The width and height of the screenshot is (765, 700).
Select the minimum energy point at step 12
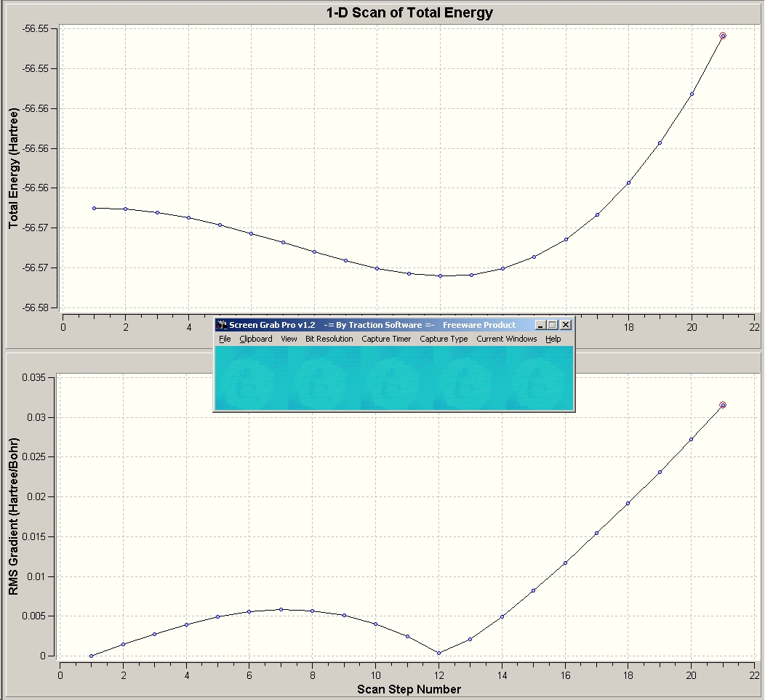(x=440, y=275)
